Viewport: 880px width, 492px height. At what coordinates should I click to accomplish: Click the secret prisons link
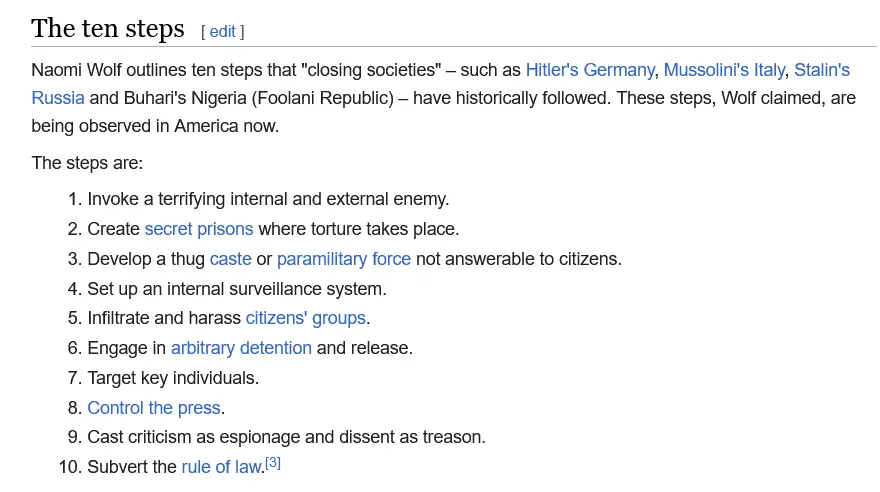tap(198, 229)
